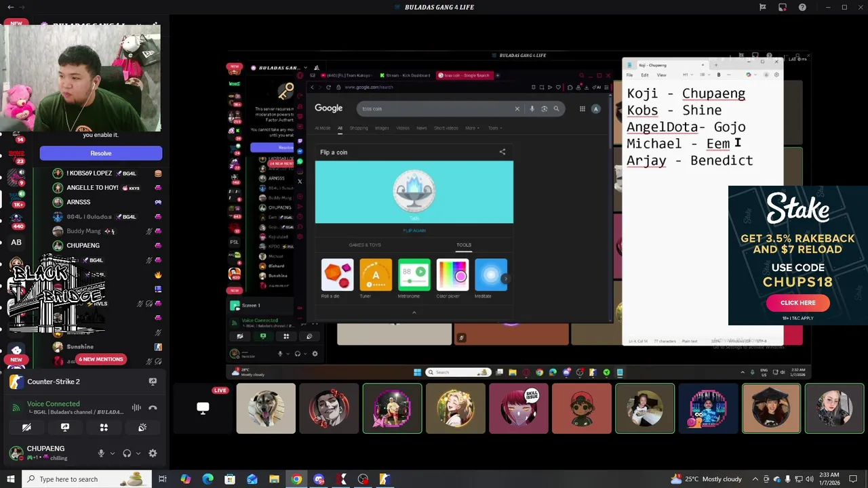Disconnect from the voice channel
This screenshot has height=488, width=868.
click(153, 407)
